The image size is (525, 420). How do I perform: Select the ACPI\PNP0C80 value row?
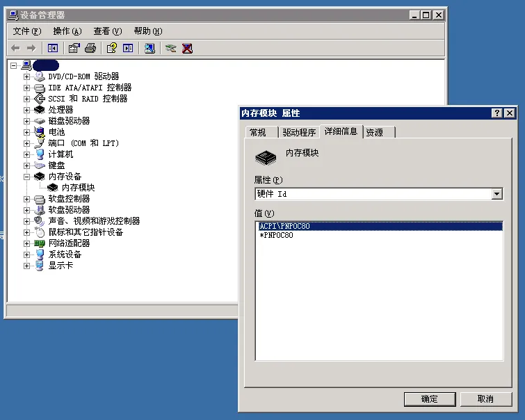[x=380, y=226]
